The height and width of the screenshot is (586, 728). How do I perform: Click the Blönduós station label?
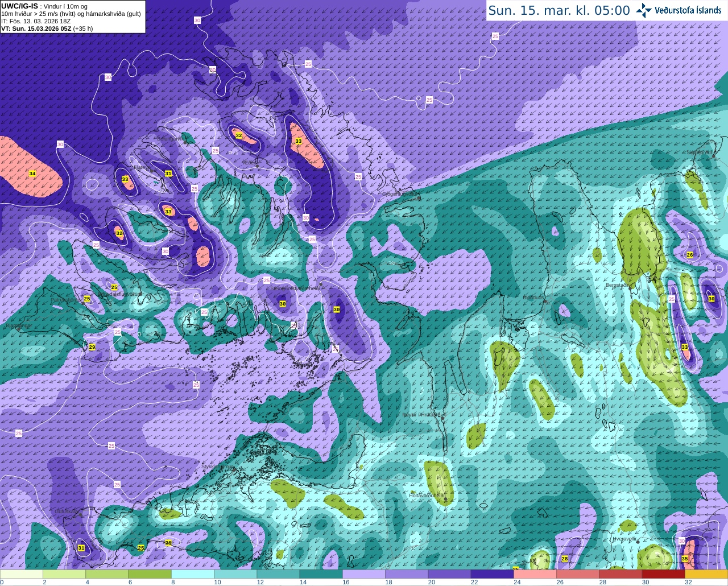pos(534,298)
